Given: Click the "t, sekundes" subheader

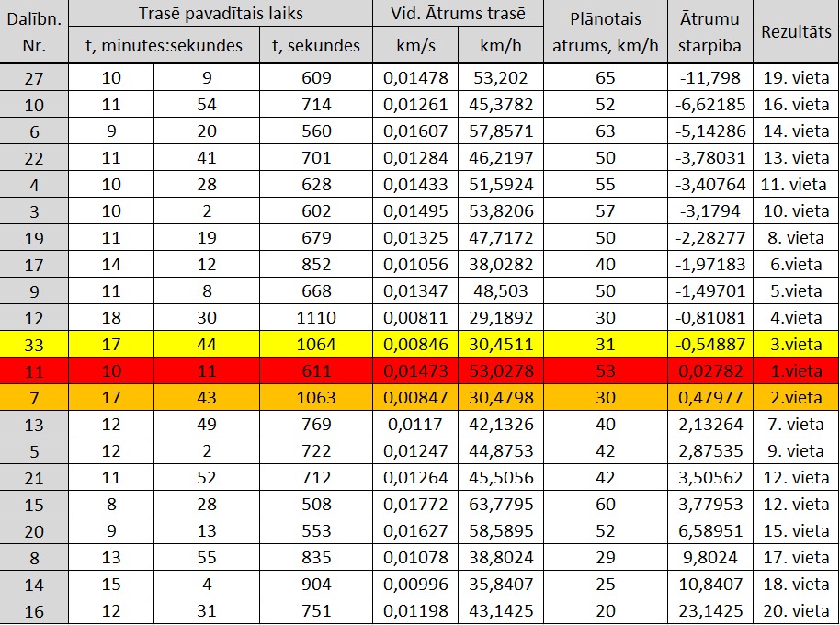Looking at the screenshot, I should pyautogui.click(x=316, y=46).
